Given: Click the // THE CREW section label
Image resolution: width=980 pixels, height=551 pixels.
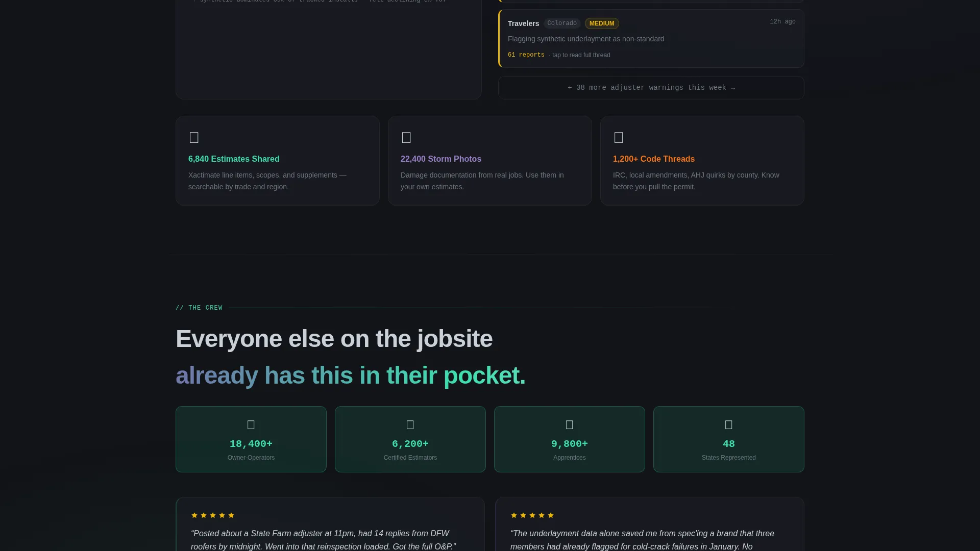Looking at the screenshot, I should pyautogui.click(x=199, y=308).
